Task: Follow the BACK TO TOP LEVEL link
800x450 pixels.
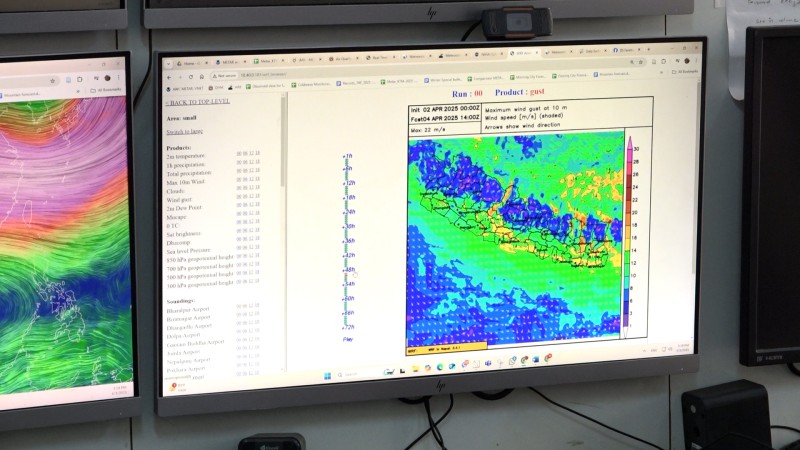Action: point(198,102)
